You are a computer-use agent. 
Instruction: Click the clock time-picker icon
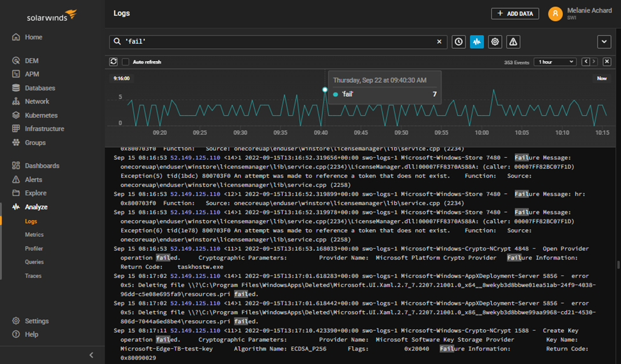(459, 42)
